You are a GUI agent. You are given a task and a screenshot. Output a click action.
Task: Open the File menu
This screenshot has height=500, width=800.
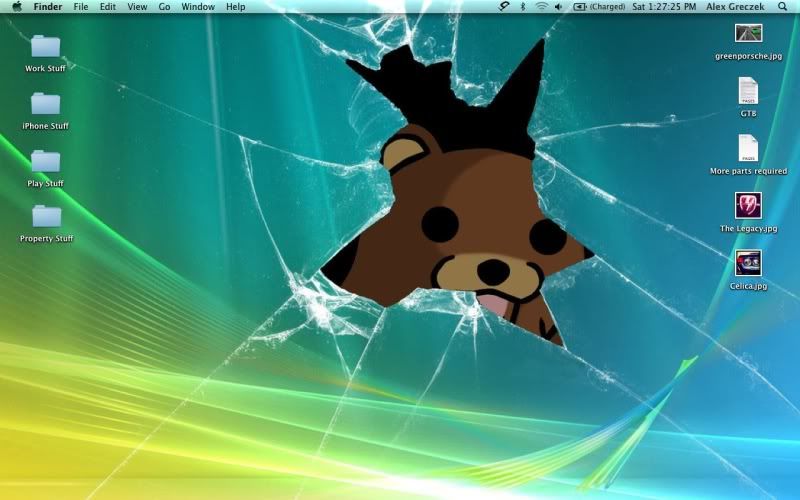tap(81, 7)
